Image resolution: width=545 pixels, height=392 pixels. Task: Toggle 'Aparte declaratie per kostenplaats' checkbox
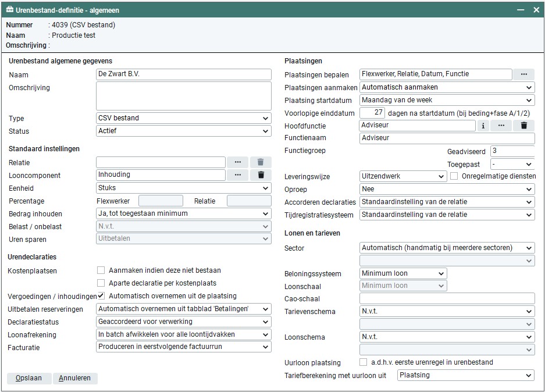(x=101, y=283)
